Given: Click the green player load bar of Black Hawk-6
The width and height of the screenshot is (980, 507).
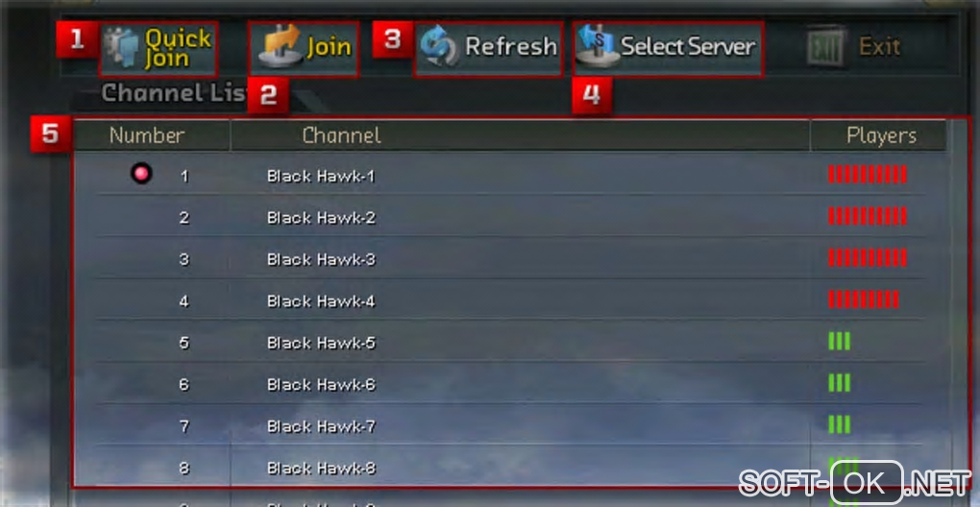Looking at the screenshot, I should pos(840,383).
